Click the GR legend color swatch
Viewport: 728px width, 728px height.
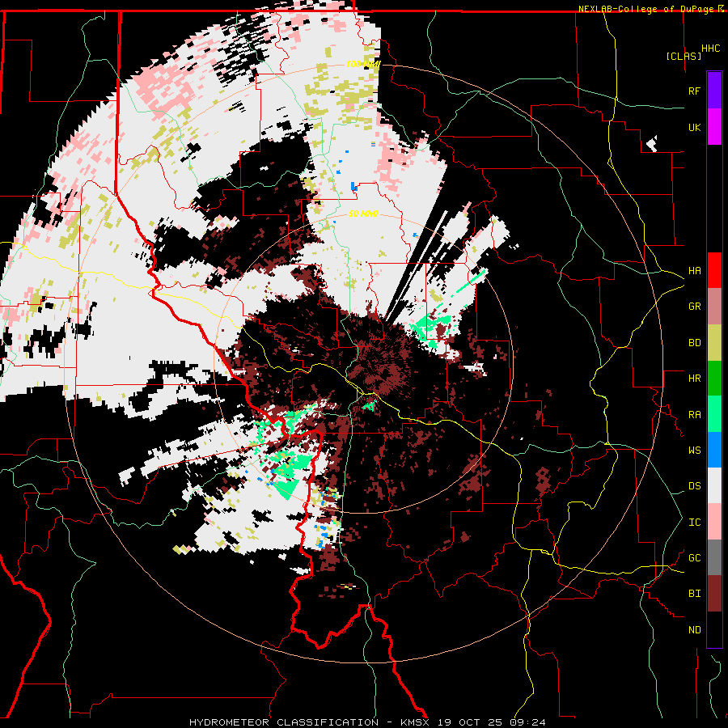click(714, 306)
